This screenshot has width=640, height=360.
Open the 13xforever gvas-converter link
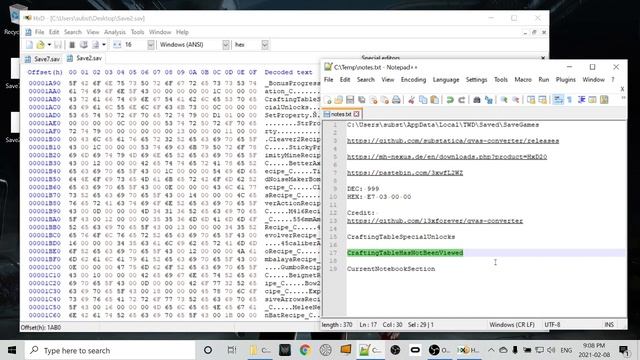(x=435, y=221)
